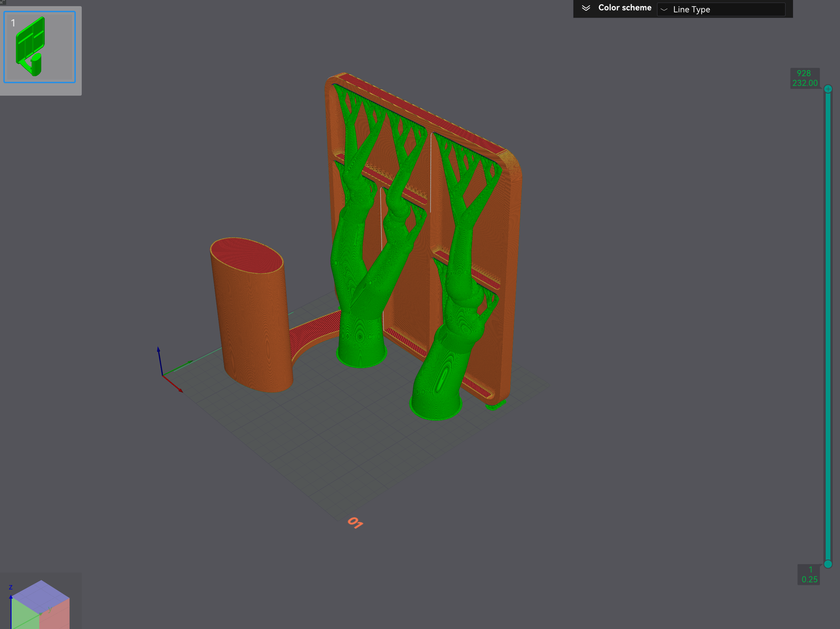Screen dimensions: 840x629
Task: Click the bottom layer slider handle
Action: tap(828, 564)
